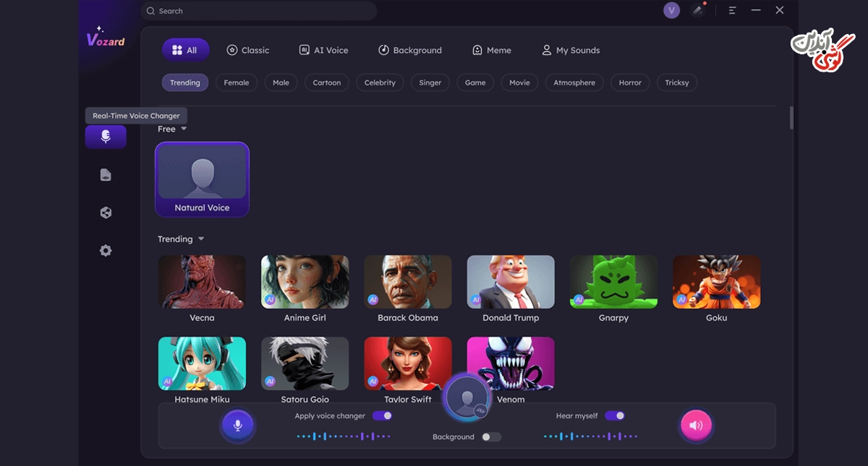868x466 pixels.
Task: Click the Search input field
Action: click(259, 11)
